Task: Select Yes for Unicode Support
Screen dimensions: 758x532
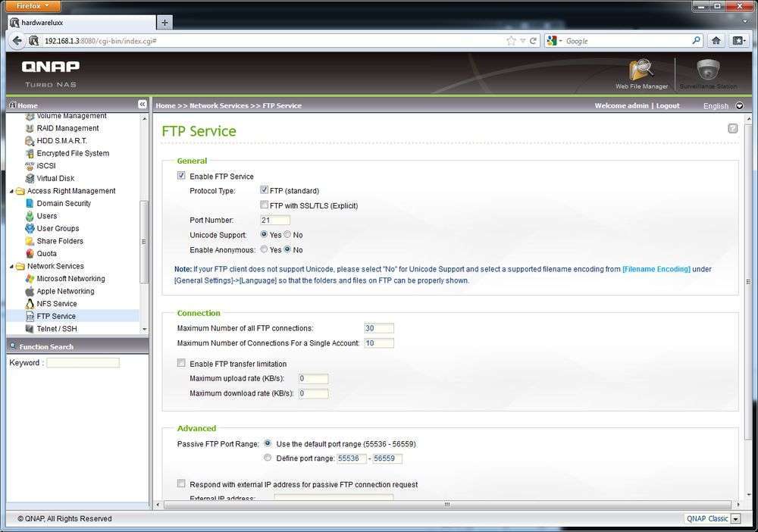Action: coord(264,234)
